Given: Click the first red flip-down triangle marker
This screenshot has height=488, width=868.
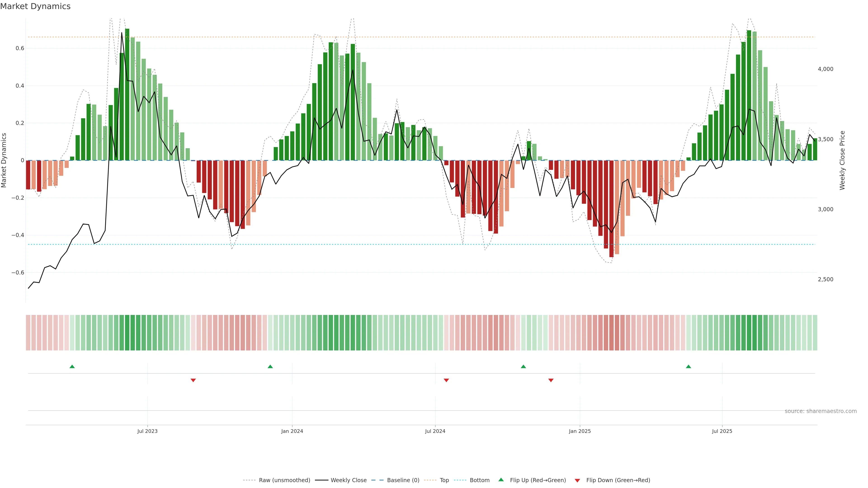Looking at the screenshot, I should pyautogui.click(x=193, y=380).
